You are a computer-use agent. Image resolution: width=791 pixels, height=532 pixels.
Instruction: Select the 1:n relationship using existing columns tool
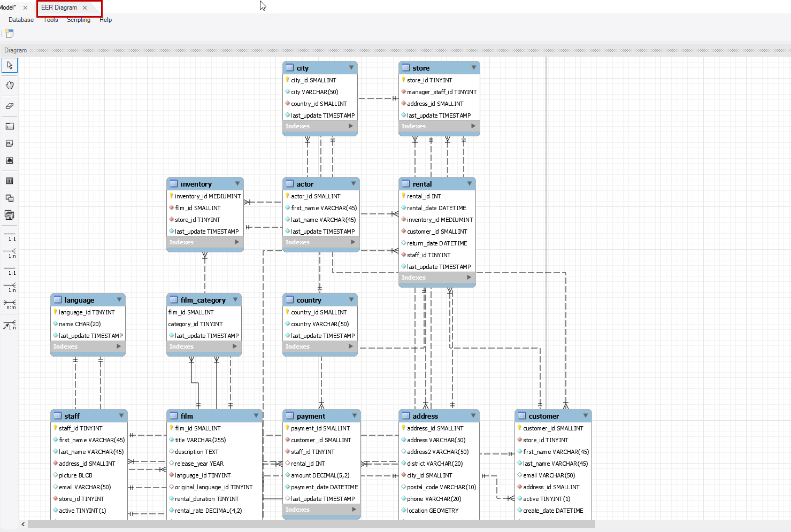(10, 325)
